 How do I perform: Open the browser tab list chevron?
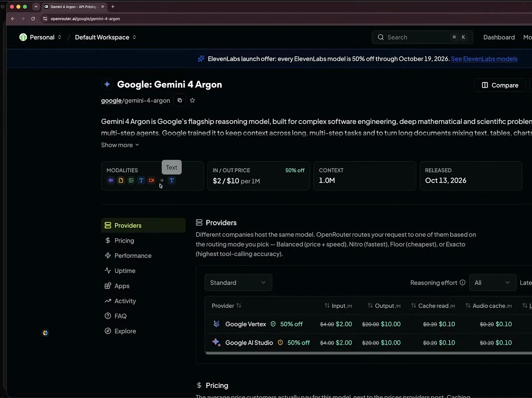point(36,7)
